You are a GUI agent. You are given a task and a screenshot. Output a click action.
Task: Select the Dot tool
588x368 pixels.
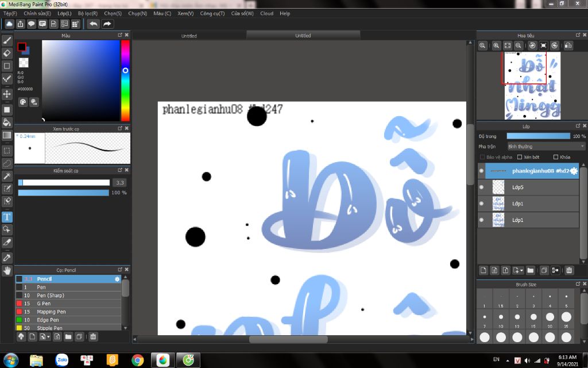7,78
